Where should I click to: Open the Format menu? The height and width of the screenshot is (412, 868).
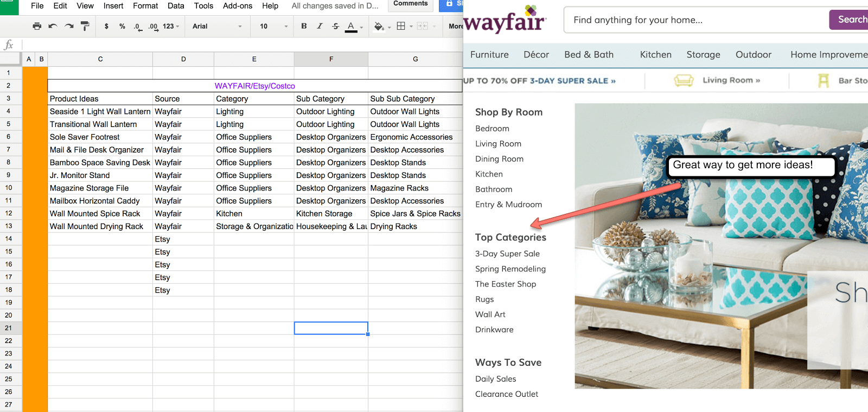tap(145, 6)
